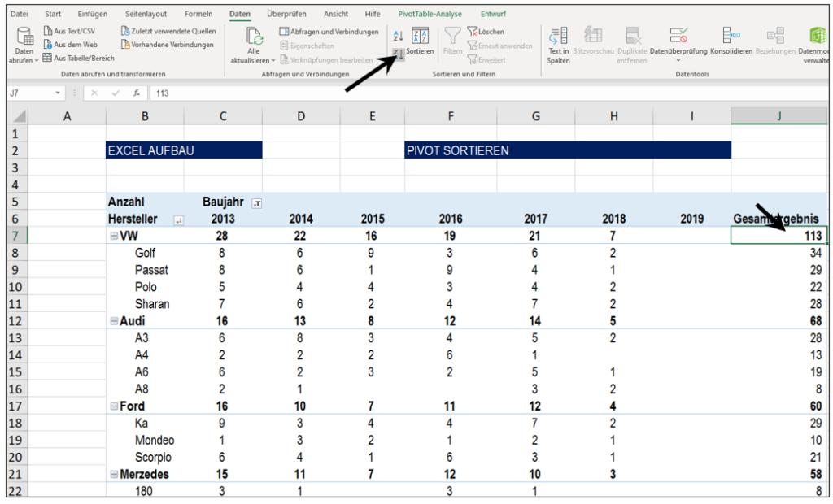Open the Datei menu
833x504 pixels.
point(20,14)
